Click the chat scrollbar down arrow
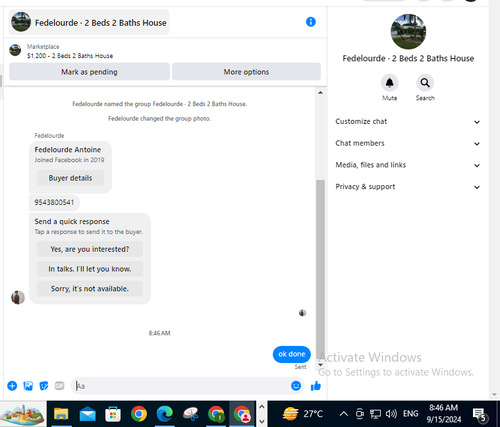Screen dimensions: 500x427 click(320, 365)
